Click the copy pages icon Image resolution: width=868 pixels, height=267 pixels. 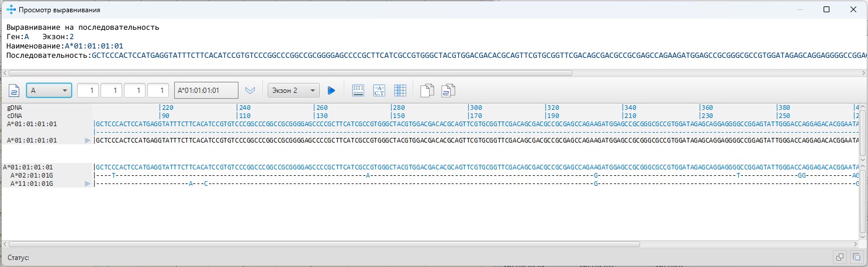click(427, 91)
